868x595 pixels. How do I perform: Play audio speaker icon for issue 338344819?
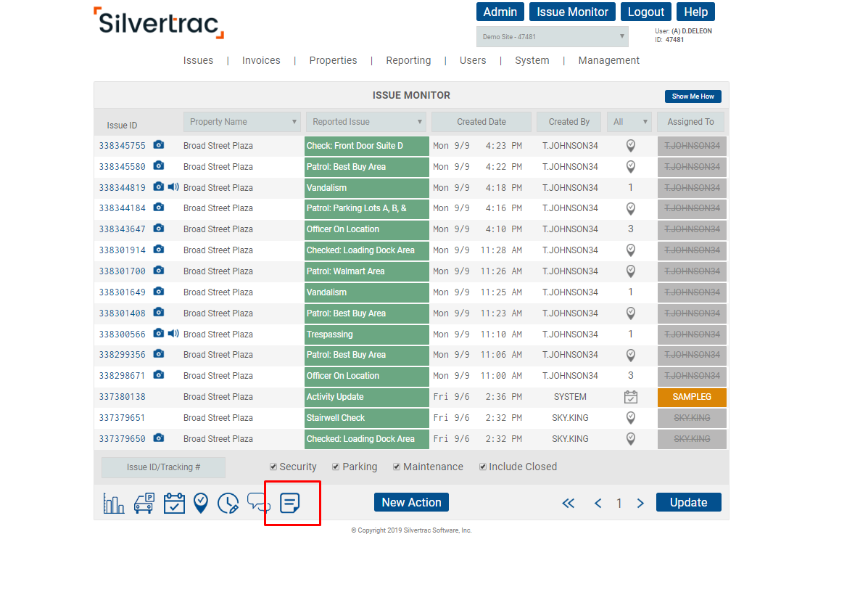click(173, 187)
